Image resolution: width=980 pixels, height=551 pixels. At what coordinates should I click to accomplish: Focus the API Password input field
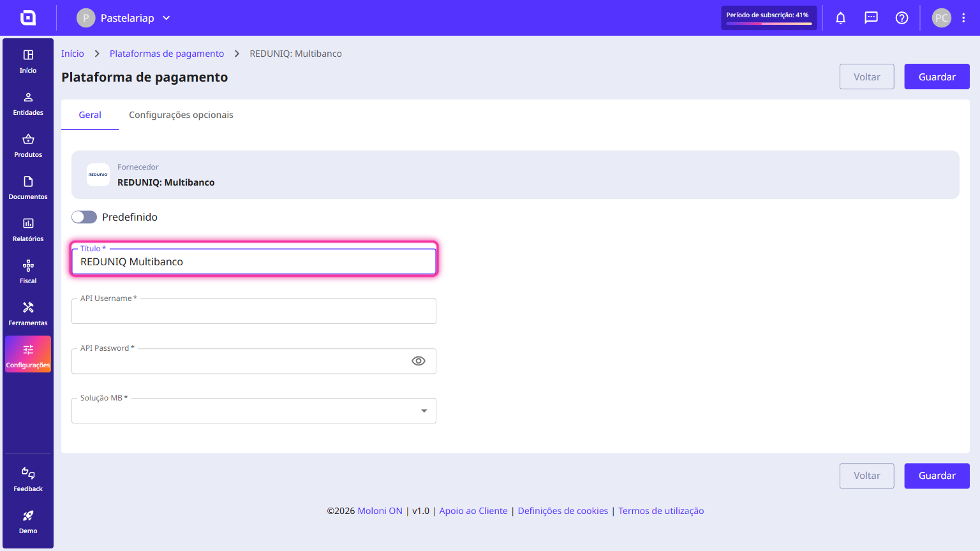click(x=254, y=361)
